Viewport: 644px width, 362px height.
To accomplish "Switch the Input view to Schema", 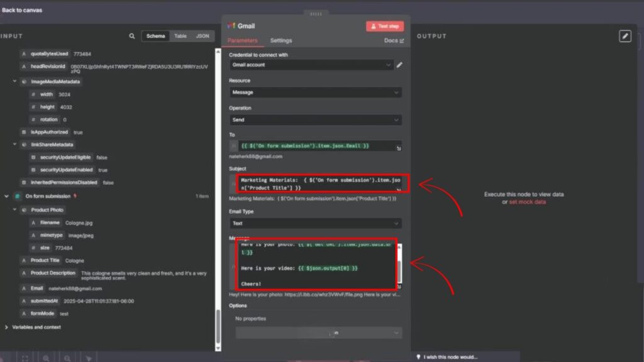I will click(155, 36).
